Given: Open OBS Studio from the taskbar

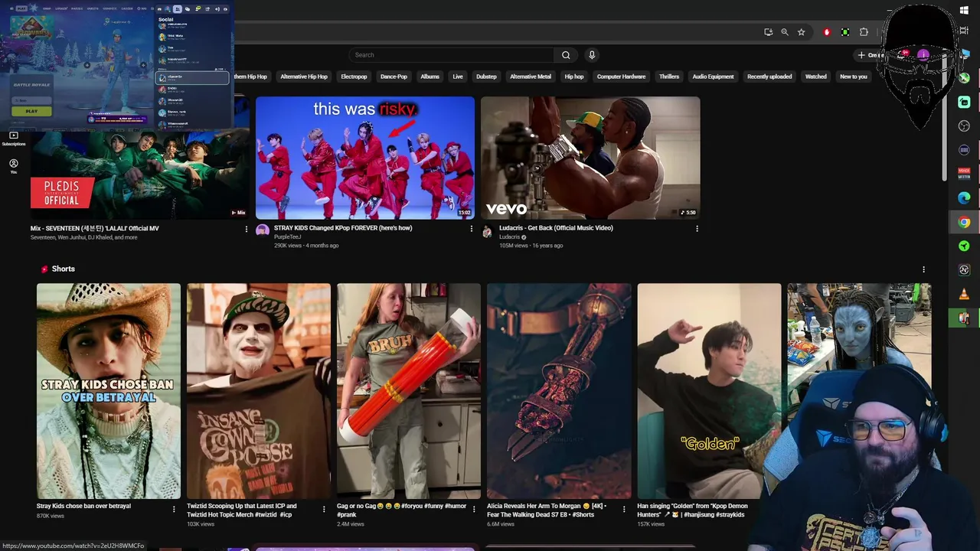Looking at the screenshot, I should (964, 126).
